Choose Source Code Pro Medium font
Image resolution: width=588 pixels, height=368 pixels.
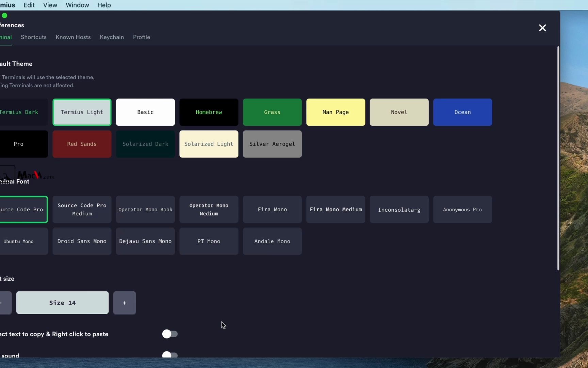pos(82,210)
